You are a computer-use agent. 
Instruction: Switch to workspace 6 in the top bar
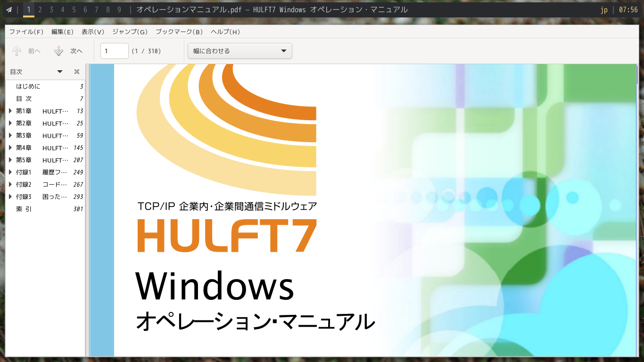85,9
